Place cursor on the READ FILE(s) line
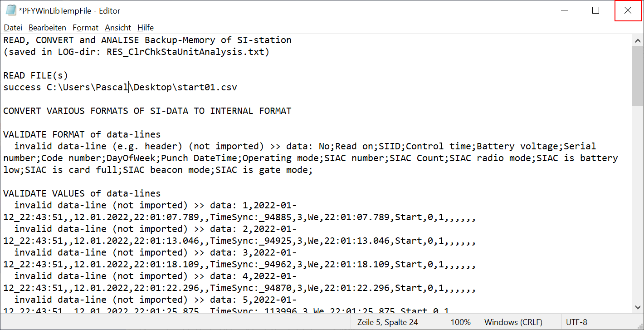The height and width of the screenshot is (330, 644). pyautogui.click(x=35, y=75)
